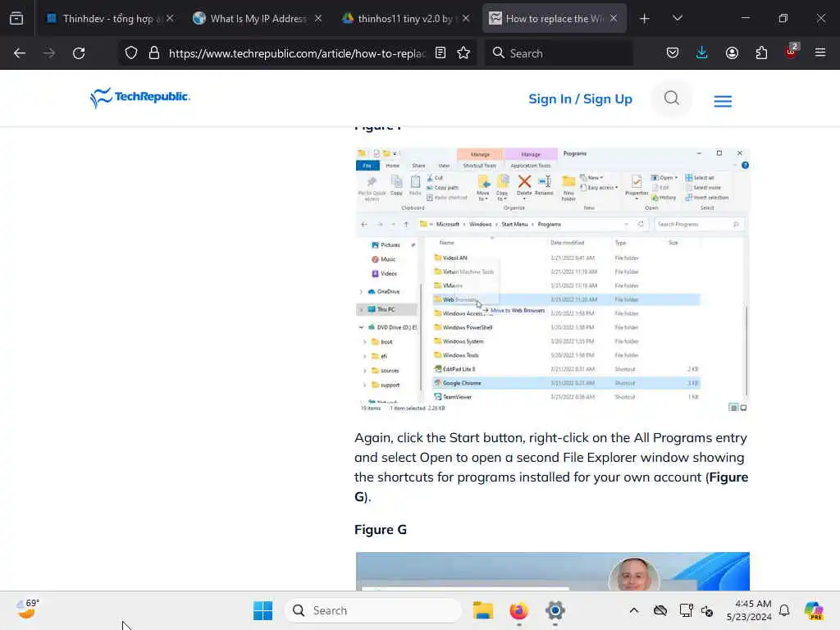
Task: Open the extensions puzzle icon
Action: tap(761, 53)
